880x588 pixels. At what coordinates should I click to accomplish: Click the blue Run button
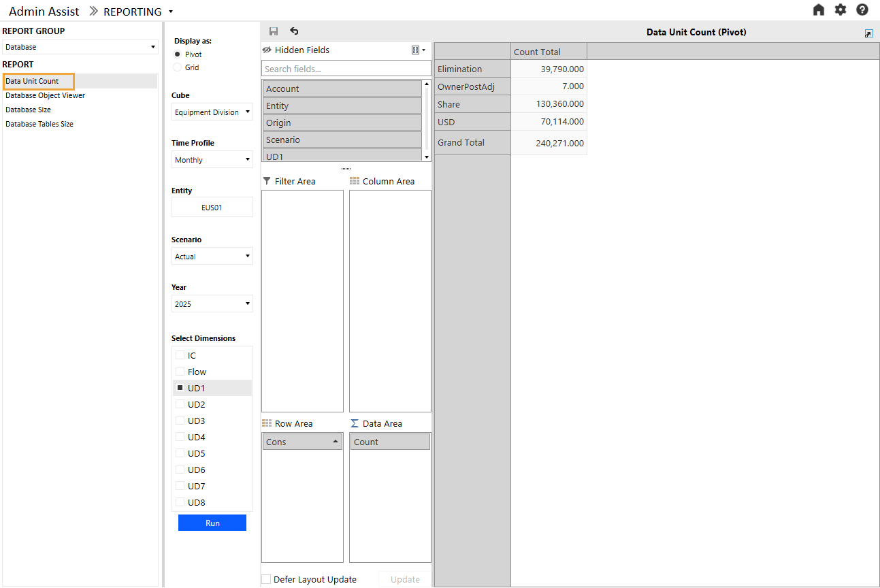(x=212, y=523)
